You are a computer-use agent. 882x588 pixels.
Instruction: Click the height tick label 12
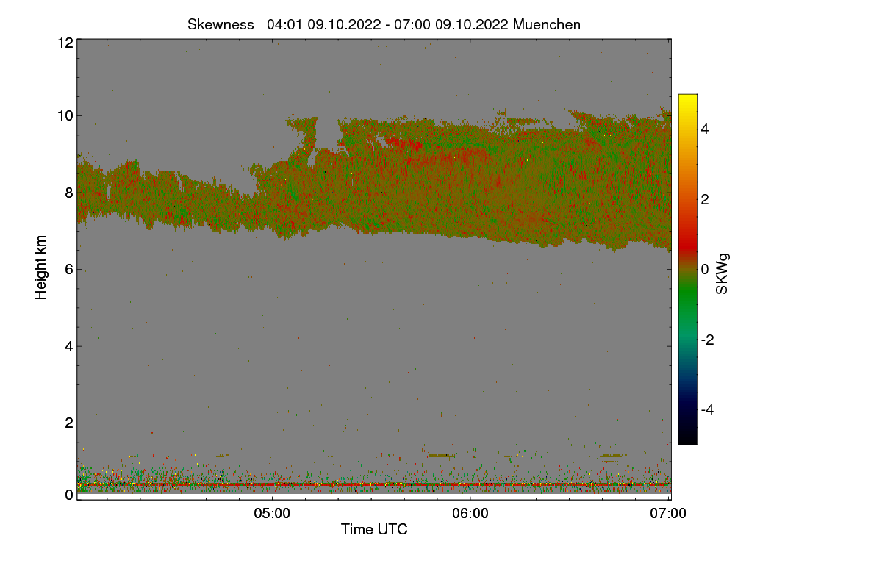(x=64, y=43)
